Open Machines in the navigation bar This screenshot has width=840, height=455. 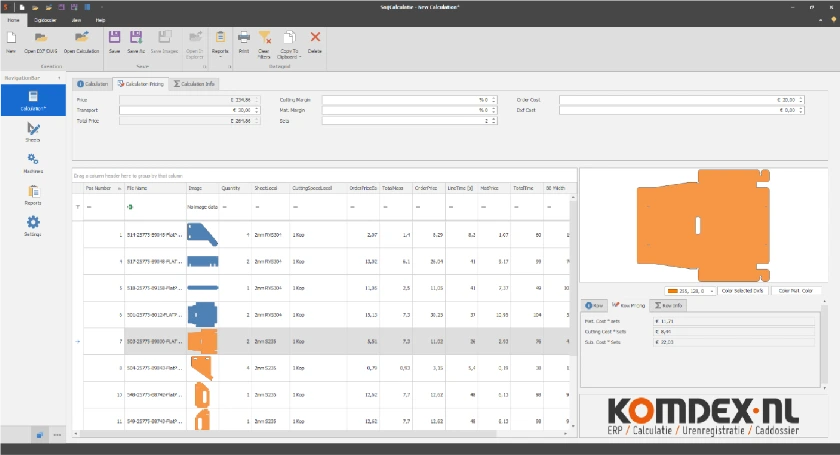coord(33,164)
